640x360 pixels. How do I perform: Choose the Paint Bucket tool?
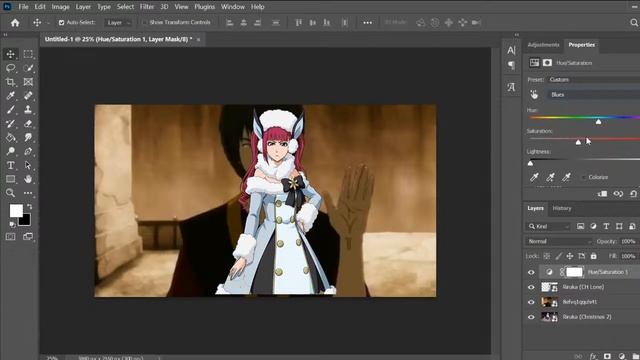click(x=11, y=138)
